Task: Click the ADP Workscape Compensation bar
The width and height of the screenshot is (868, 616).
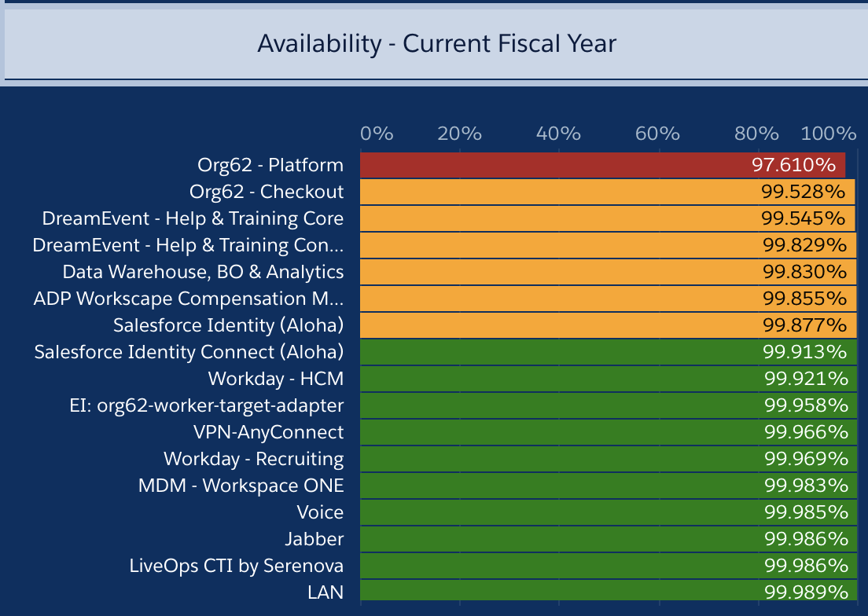Action: tap(608, 299)
